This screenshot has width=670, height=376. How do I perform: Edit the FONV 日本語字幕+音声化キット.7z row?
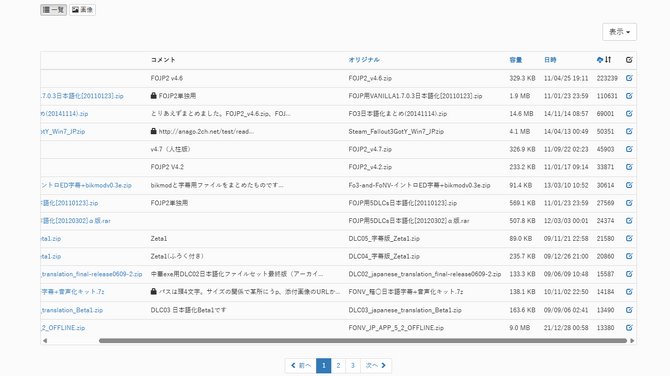coord(629,292)
